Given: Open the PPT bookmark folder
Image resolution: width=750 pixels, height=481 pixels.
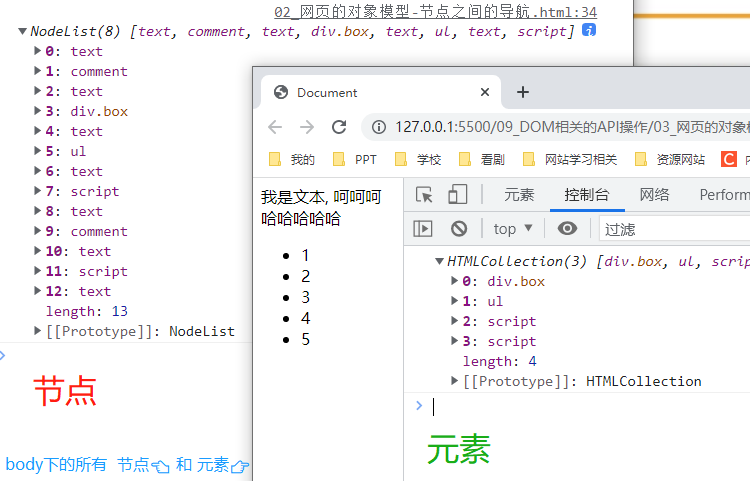Looking at the screenshot, I should (x=354, y=159).
